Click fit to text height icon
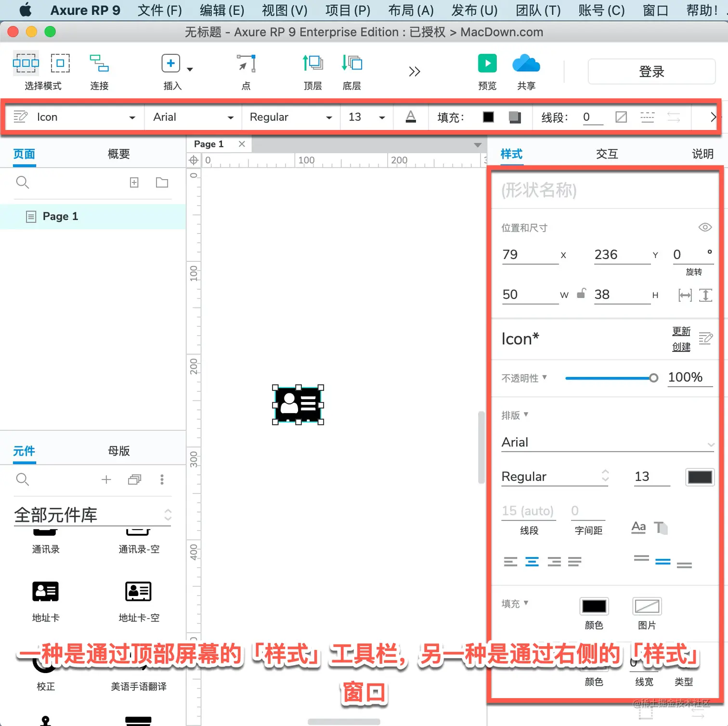Screen dimensions: 728x726 coord(705,295)
